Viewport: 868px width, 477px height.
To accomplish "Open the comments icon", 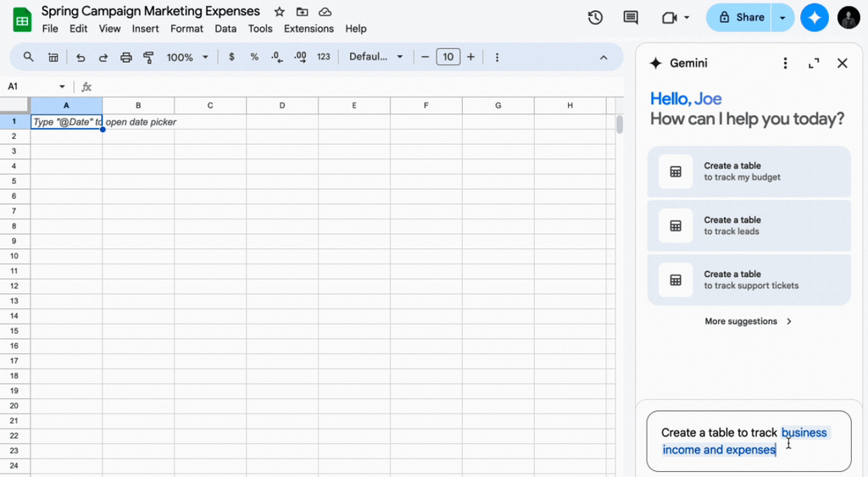I will [631, 18].
